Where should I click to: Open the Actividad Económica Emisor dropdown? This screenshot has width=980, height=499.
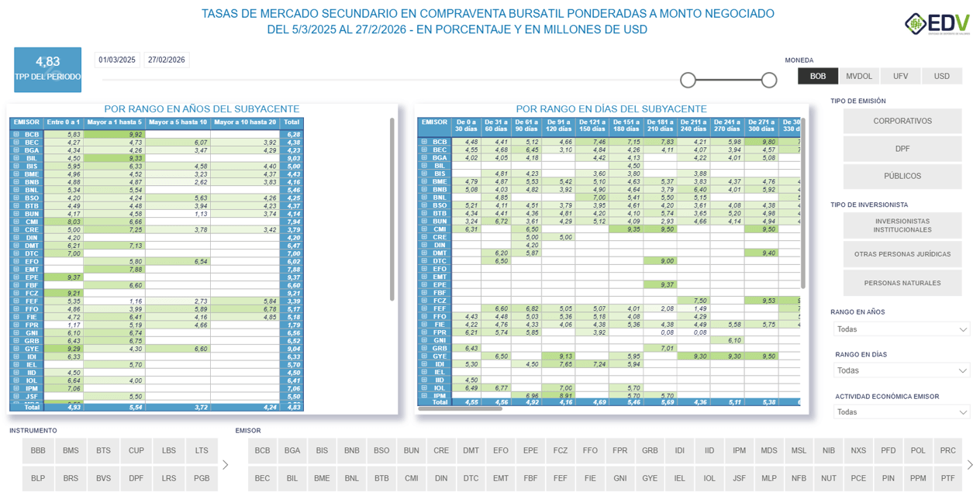[902, 411]
